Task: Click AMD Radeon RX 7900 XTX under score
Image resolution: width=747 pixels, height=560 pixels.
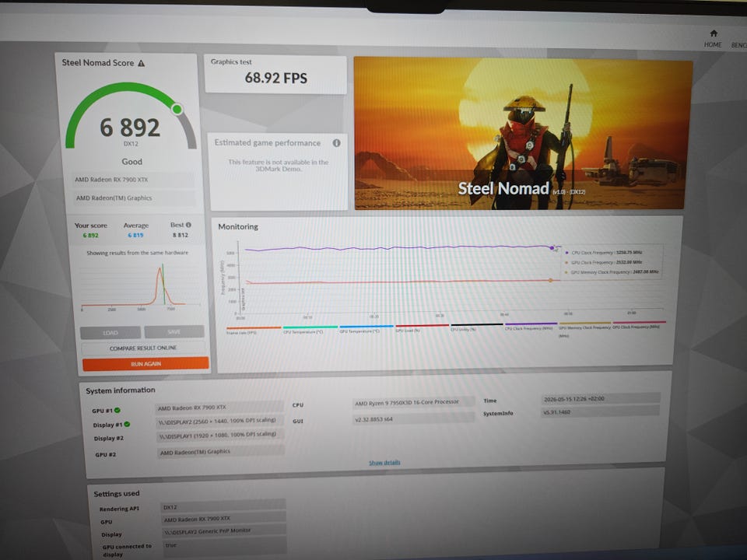Action: click(x=133, y=180)
